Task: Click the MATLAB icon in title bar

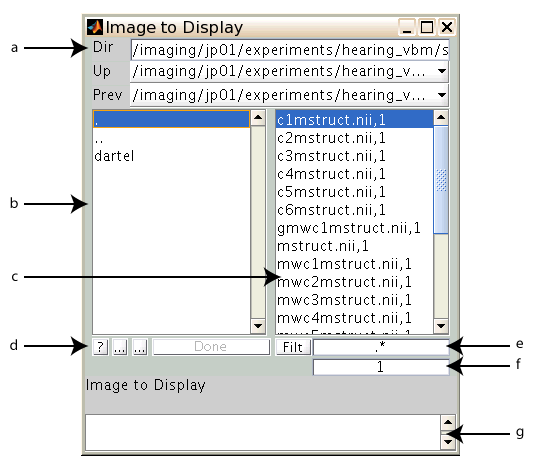Action: [95, 27]
